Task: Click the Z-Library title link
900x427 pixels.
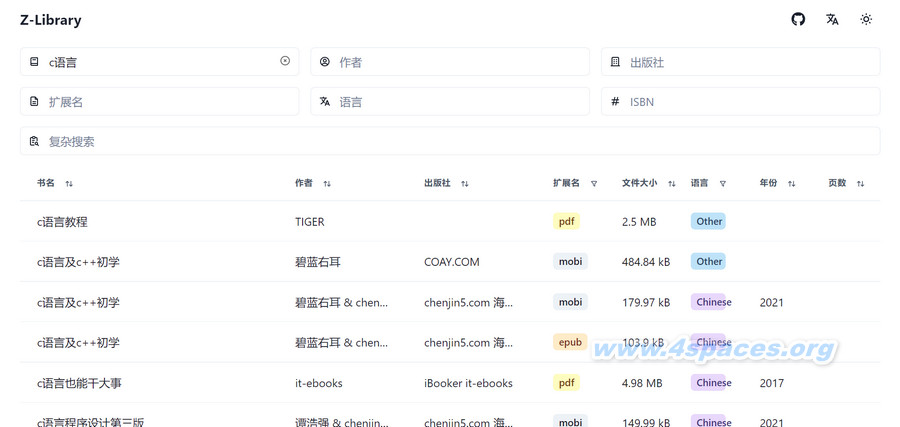Action: 51,20
